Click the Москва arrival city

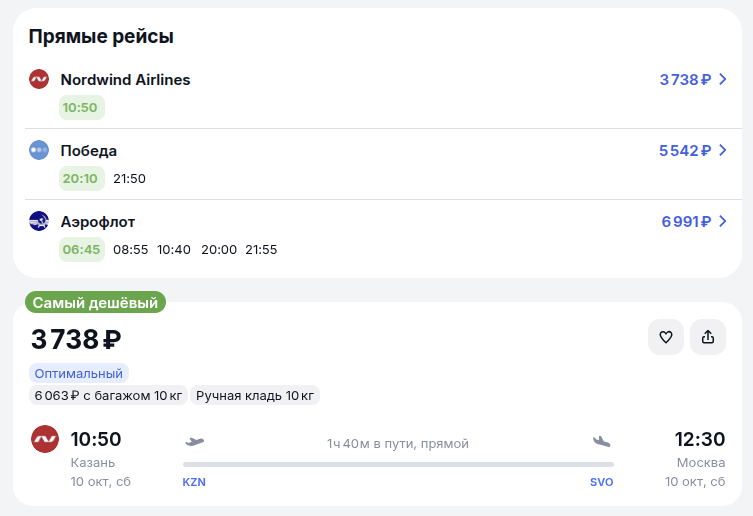pos(701,463)
